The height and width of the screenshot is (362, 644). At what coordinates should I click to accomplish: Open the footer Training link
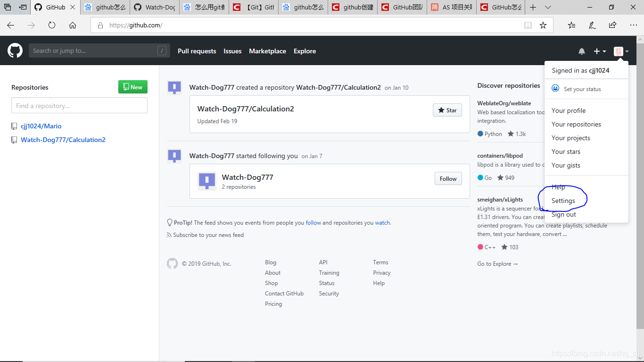tap(329, 273)
